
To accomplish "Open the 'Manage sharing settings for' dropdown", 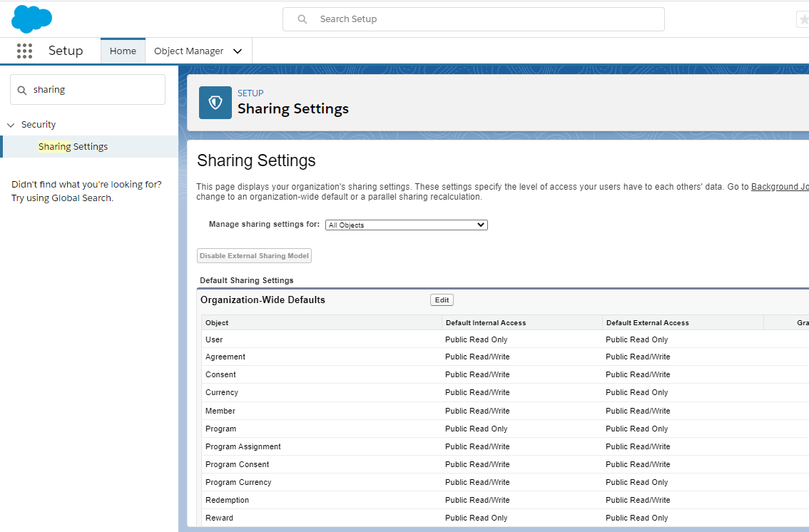I will point(407,225).
